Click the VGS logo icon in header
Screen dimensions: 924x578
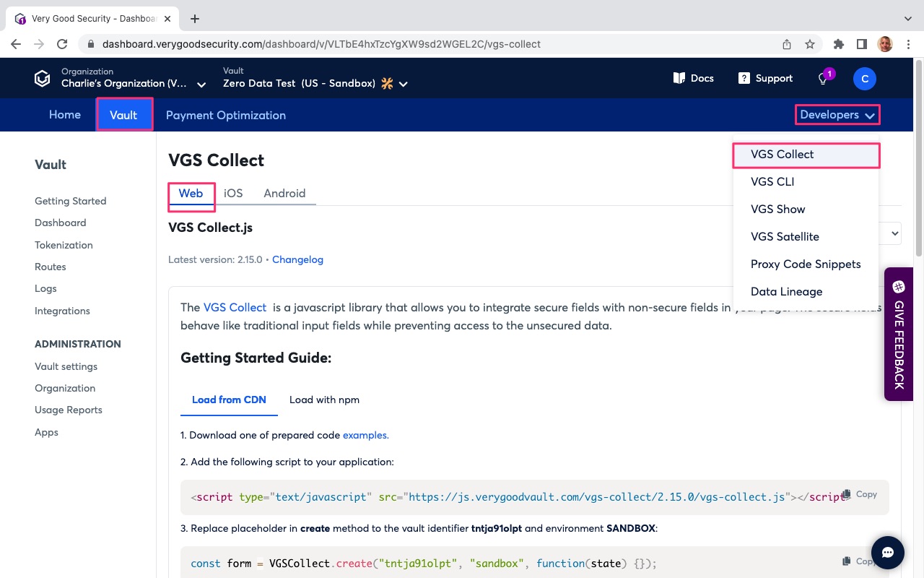[43, 79]
